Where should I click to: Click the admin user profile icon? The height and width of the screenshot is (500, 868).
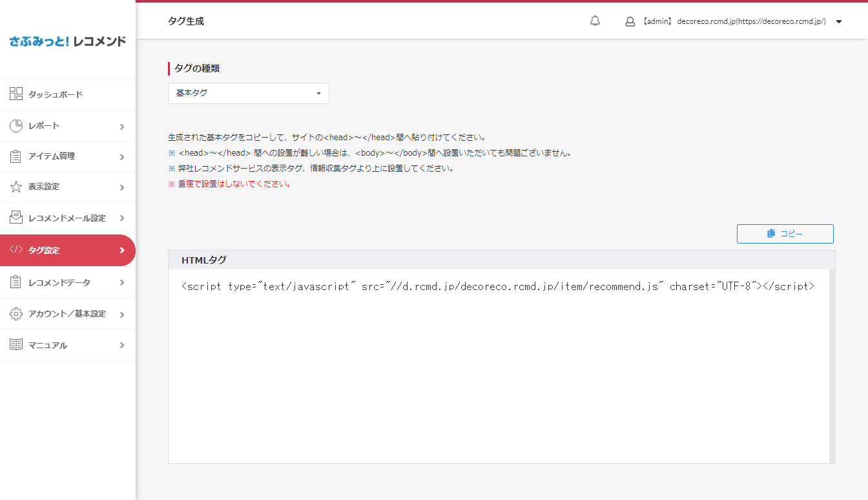630,21
